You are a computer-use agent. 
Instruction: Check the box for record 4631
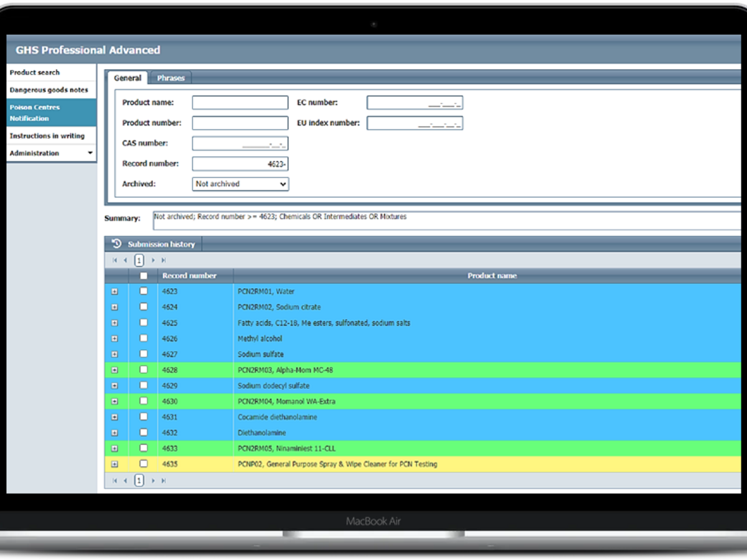(x=144, y=416)
